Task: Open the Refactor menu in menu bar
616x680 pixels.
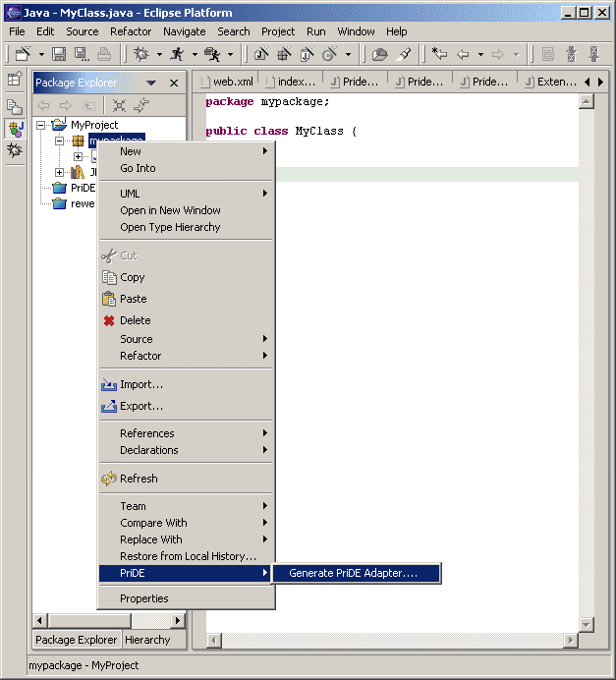Action: pyautogui.click(x=131, y=31)
